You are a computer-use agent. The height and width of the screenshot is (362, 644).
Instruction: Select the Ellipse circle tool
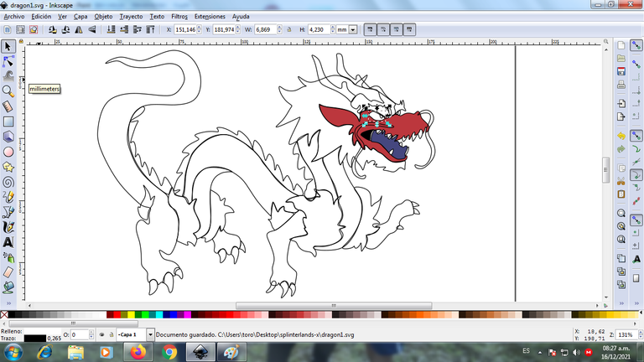pyautogui.click(x=8, y=152)
